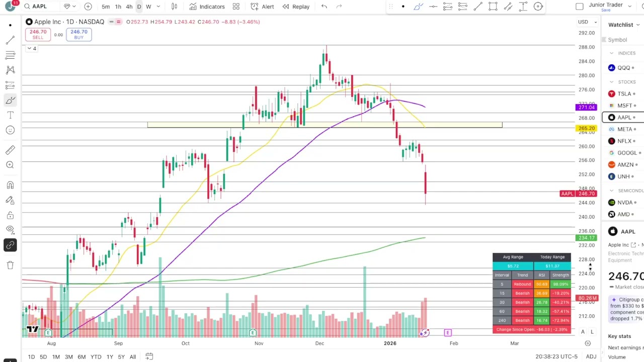Toggle the layout checkbox beside Junior Trader
The width and height of the screenshot is (644, 362).
[x=580, y=7]
